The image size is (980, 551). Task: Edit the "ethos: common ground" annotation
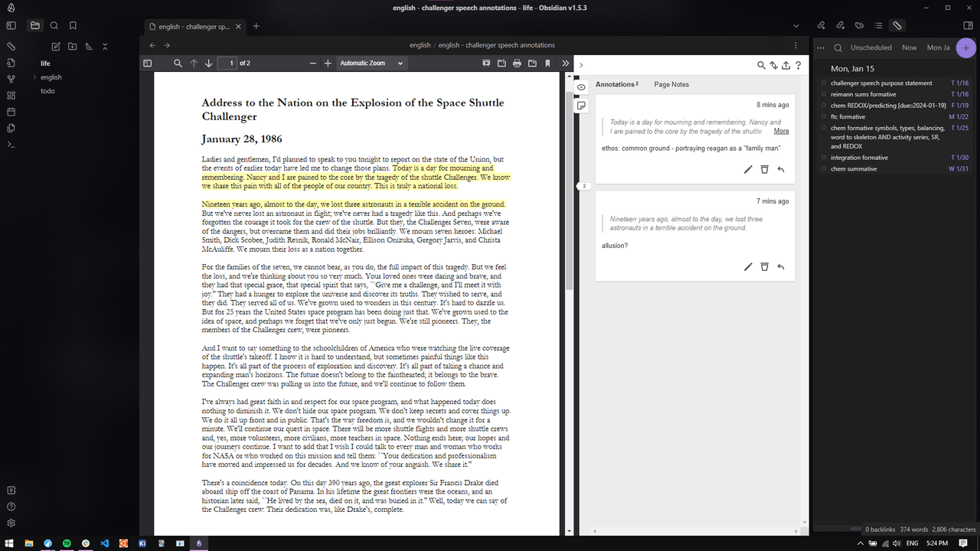[x=748, y=169]
